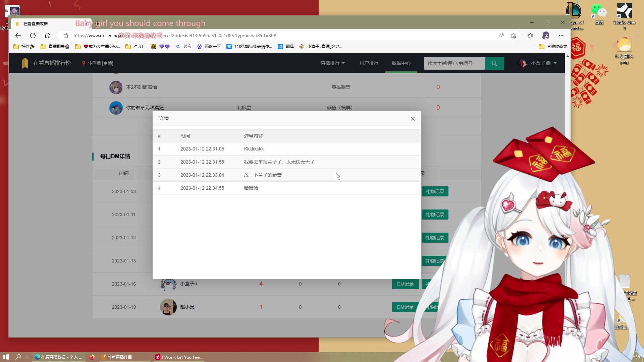Open the 百度一下 bookmark icon
This screenshot has height=362, width=644.
200,47
